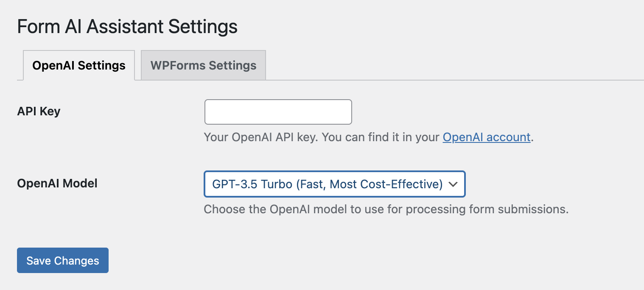Expand the GPT-3.5 Turbo model selection list
644x290 pixels.
[x=334, y=184]
